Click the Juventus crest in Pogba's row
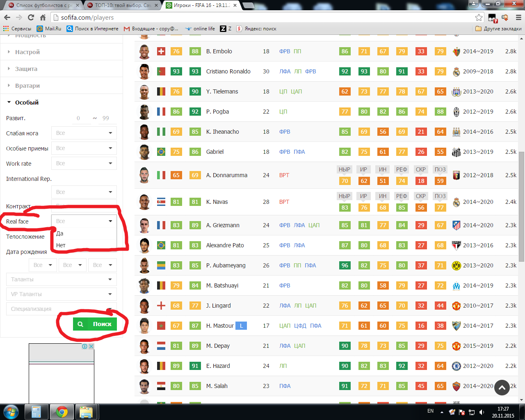The image size is (525, 420). pyautogui.click(x=457, y=112)
